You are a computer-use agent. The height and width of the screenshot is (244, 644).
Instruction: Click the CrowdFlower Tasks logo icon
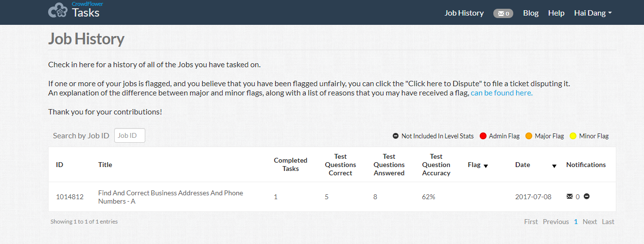pyautogui.click(x=58, y=11)
